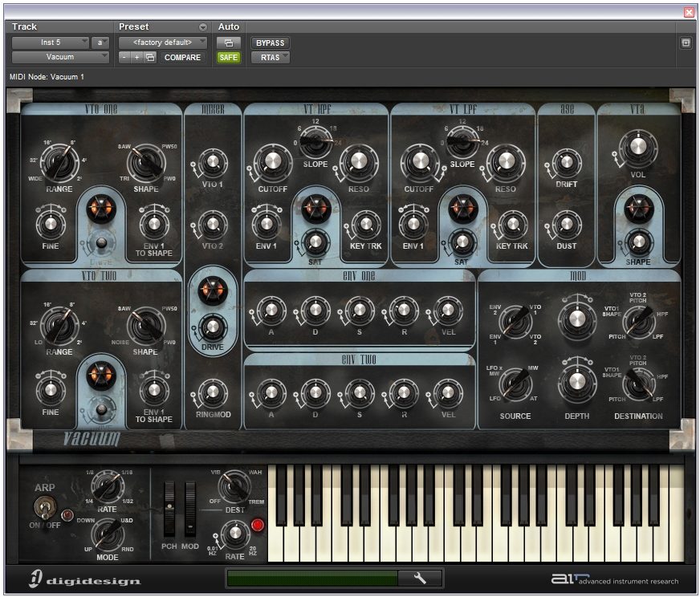Click the LFO DEST selector knob
Viewport: 700px width, 597px height.
(x=235, y=487)
